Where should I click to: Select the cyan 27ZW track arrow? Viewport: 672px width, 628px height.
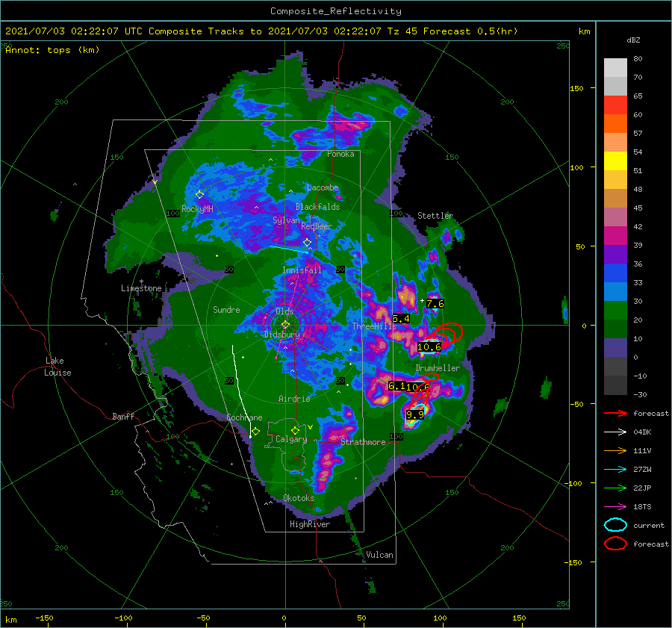615,470
